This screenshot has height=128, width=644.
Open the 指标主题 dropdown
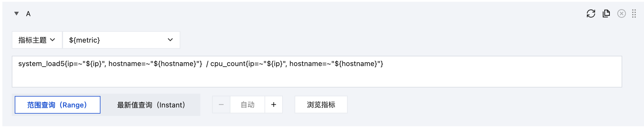point(37,40)
